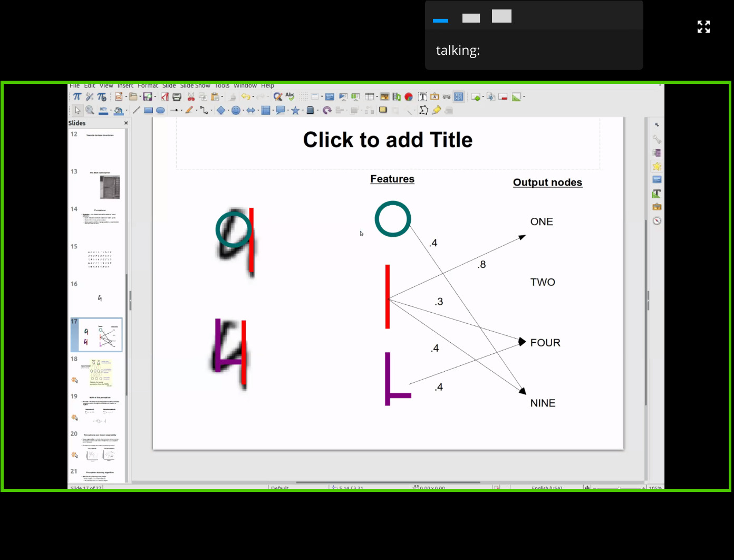Screen dimensions: 734x560
Task: Open the Edit menu
Action: pyautogui.click(x=90, y=85)
